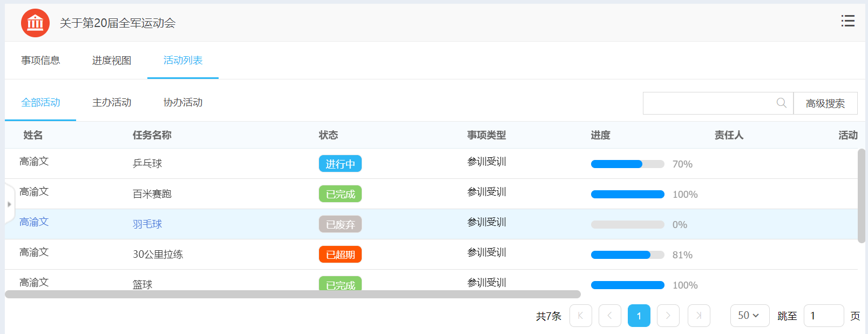Click the 70% progress bar for 乒乓球
The height and width of the screenshot is (334, 868).
[627, 164]
